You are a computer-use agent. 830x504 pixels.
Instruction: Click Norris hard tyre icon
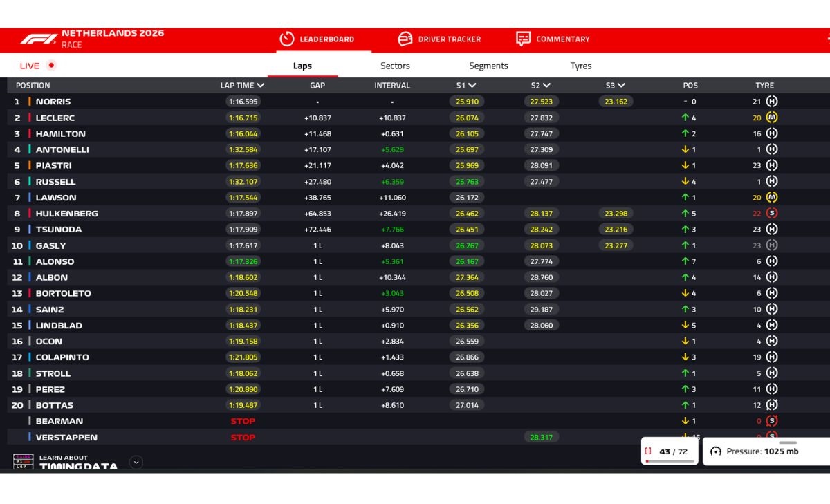tap(772, 102)
